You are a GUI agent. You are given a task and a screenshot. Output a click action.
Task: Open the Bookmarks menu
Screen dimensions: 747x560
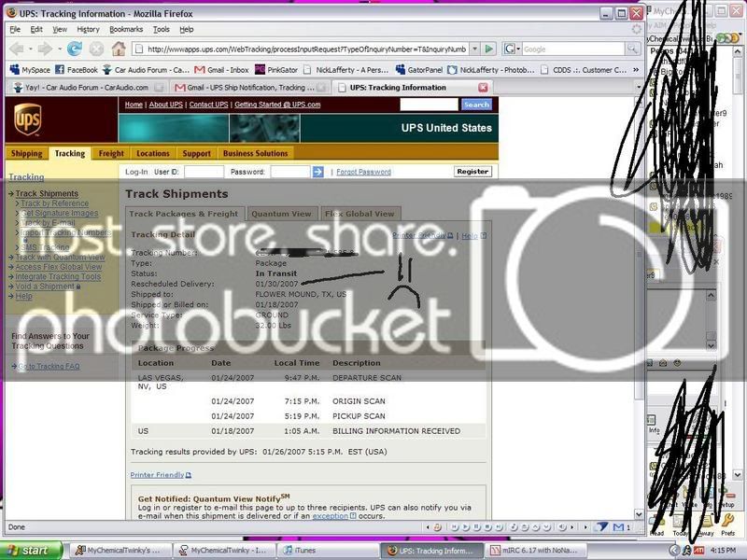coord(126,30)
